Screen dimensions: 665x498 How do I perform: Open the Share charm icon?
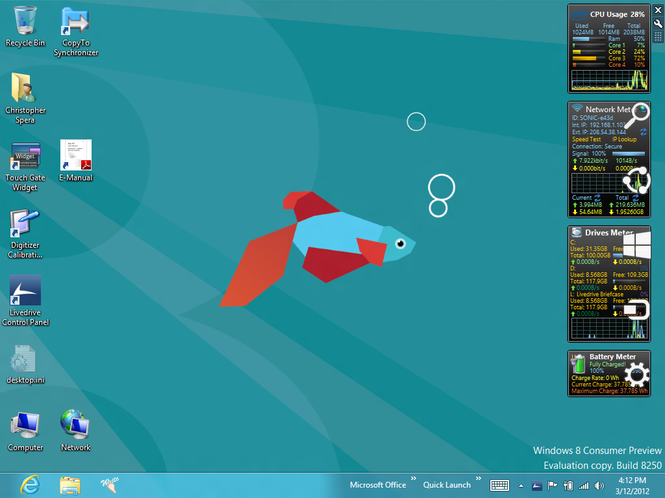point(637,180)
